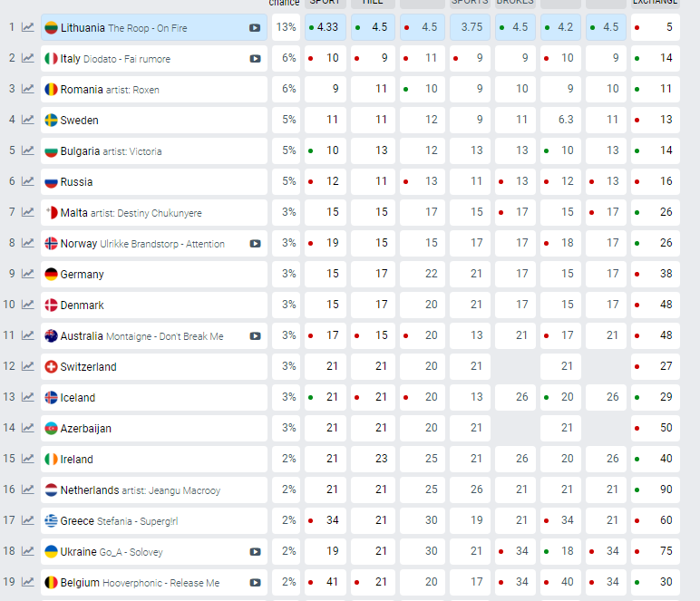Click the Malta flag icon
Screen dimensions: 700x601
pyautogui.click(x=52, y=212)
